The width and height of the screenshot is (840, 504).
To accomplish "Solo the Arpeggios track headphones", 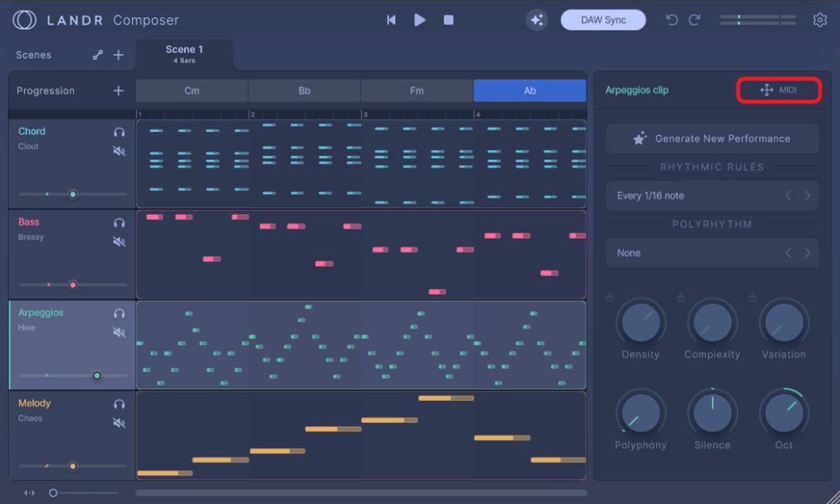I will [119, 314].
